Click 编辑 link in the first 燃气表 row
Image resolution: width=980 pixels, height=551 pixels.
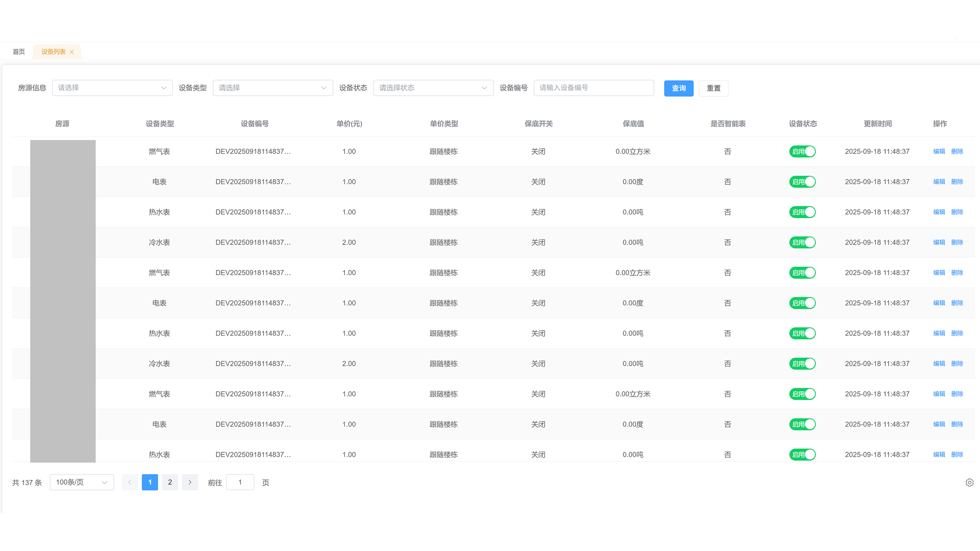click(x=939, y=152)
